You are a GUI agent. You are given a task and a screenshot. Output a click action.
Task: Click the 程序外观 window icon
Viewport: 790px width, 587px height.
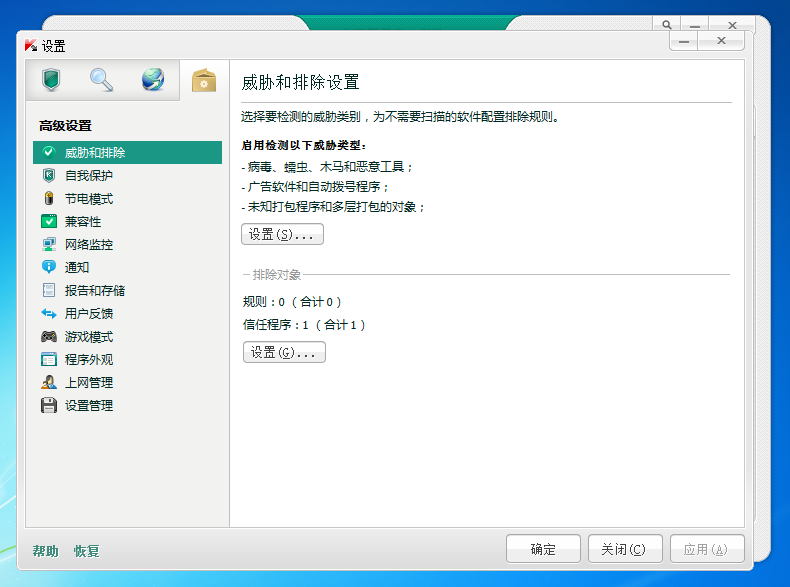(49, 359)
